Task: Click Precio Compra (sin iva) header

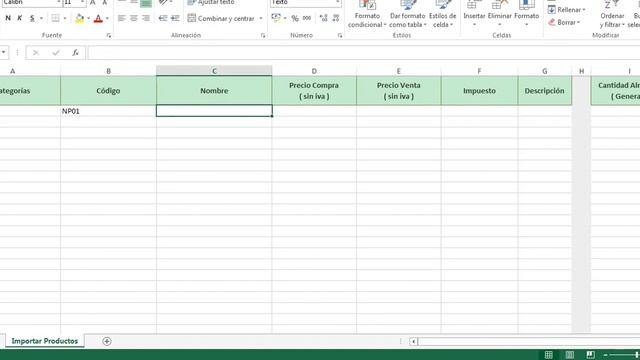Action: click(x=314, y=91)
